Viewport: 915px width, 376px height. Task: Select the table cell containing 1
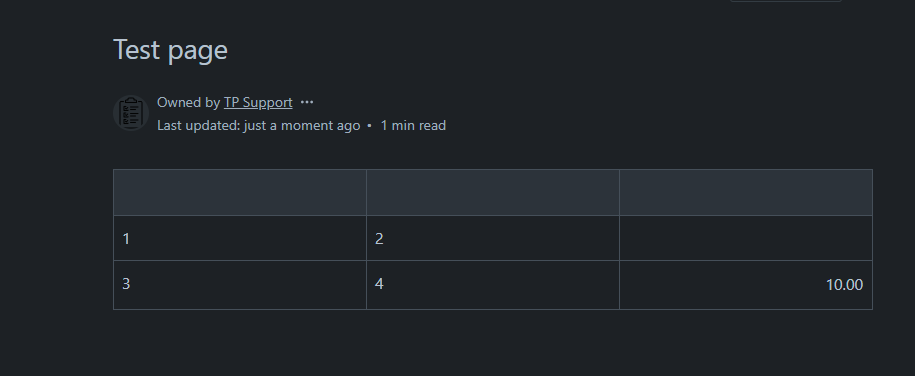click(240, 238)
